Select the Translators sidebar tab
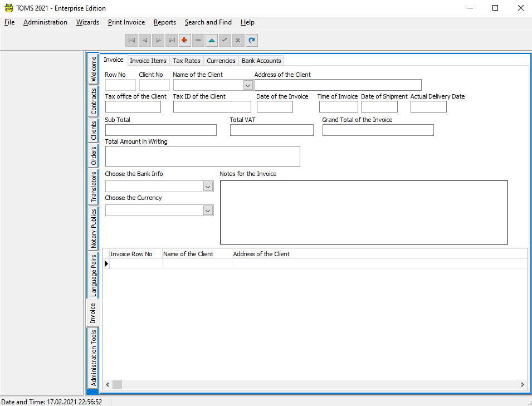532x406 pixels. click(x=93, y=188)
